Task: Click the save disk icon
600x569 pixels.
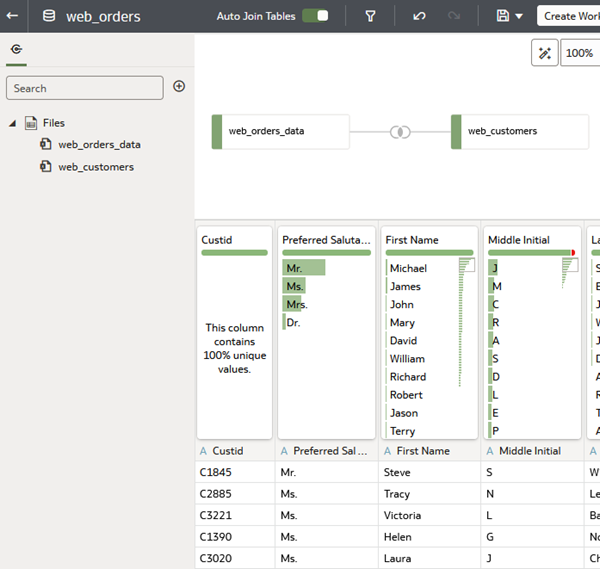Action: click(x=502, y=16)
